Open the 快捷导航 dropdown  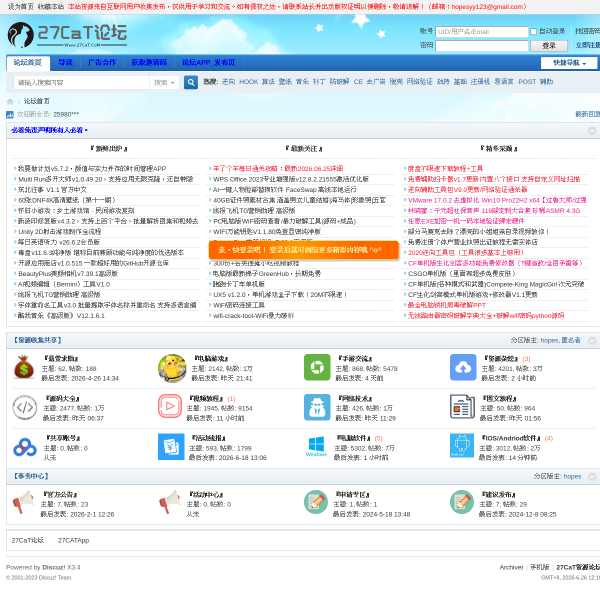click(x=569, y=63)
